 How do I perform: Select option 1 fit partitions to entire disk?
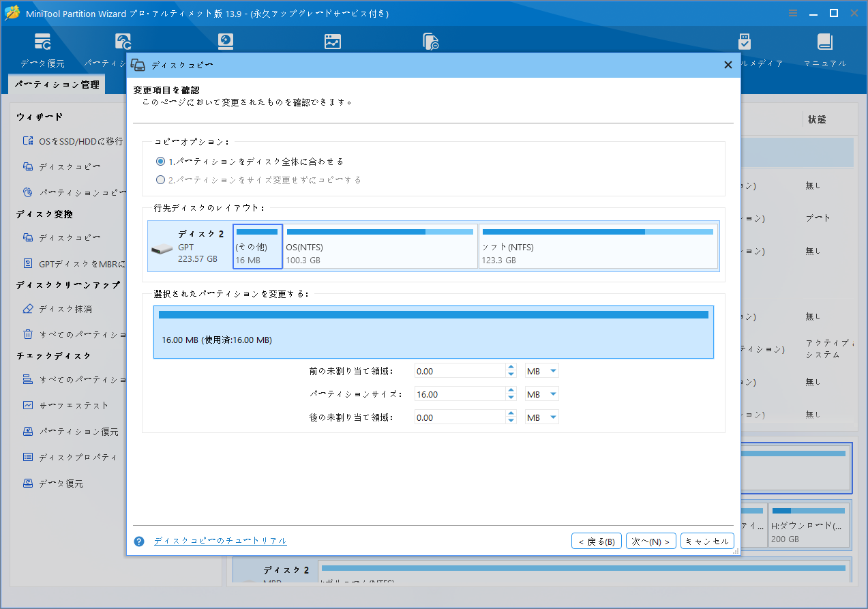click(x=160, y=162)
